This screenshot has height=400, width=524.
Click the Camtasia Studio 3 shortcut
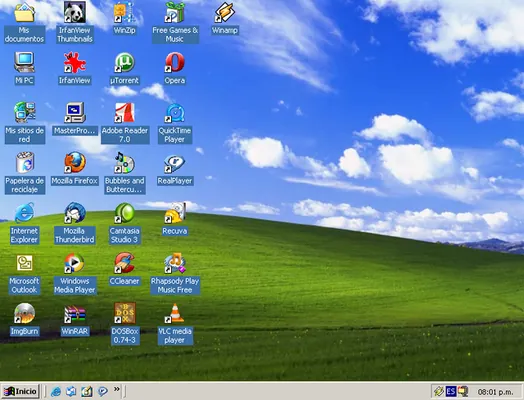click(x=124, y=213)
